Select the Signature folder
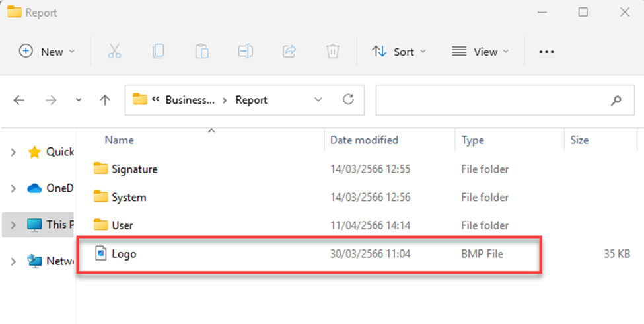 click(x=134, y=169)
